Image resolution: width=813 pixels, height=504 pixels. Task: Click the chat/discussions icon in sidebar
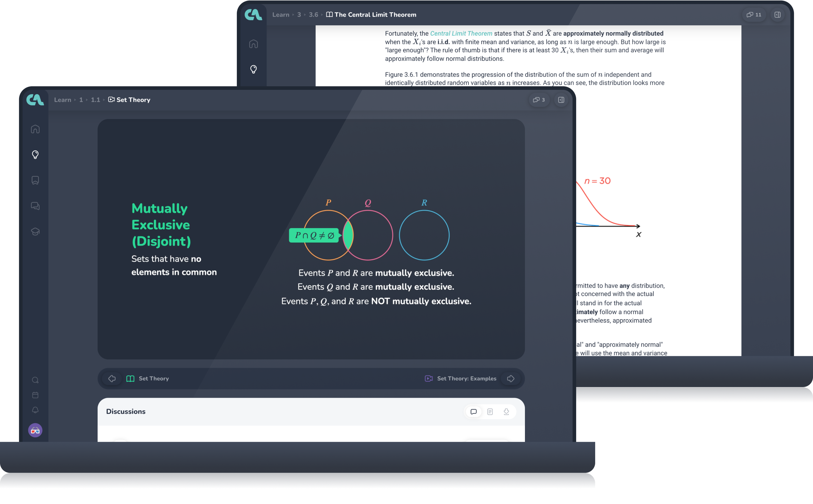(36, 206)
